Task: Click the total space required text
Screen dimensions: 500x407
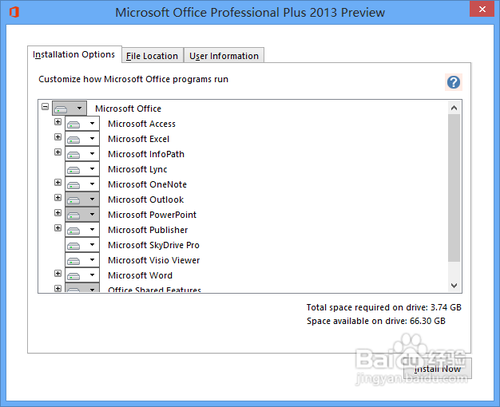Action: [x=384, y=307]
